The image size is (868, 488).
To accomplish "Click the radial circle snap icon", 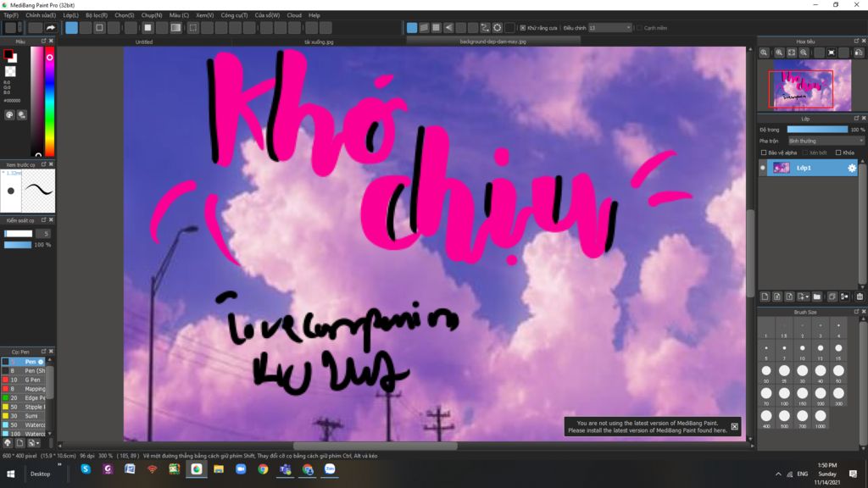I will (x=497, y=28).
